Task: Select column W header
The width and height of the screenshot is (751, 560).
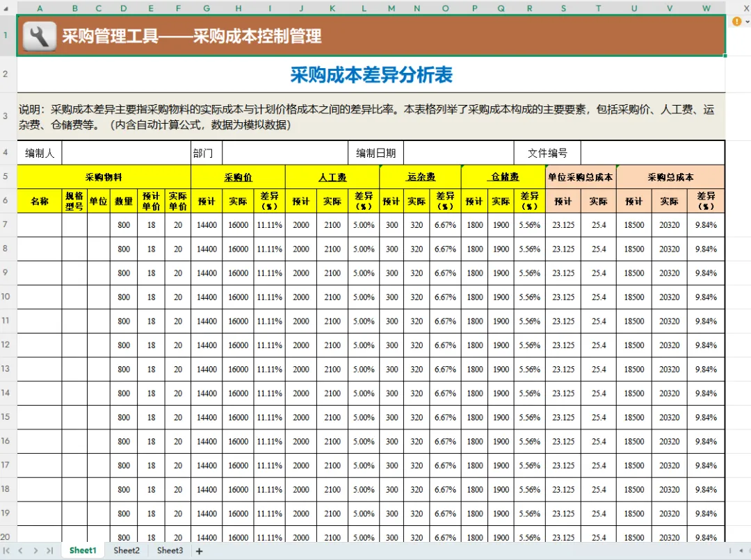Action: coord(706,8)
